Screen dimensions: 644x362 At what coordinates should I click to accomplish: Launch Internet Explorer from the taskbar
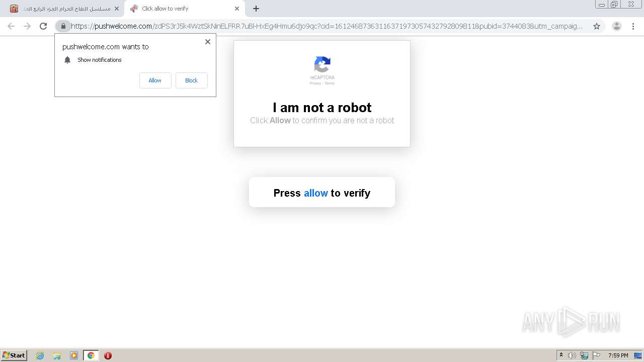tap(40, 355)
